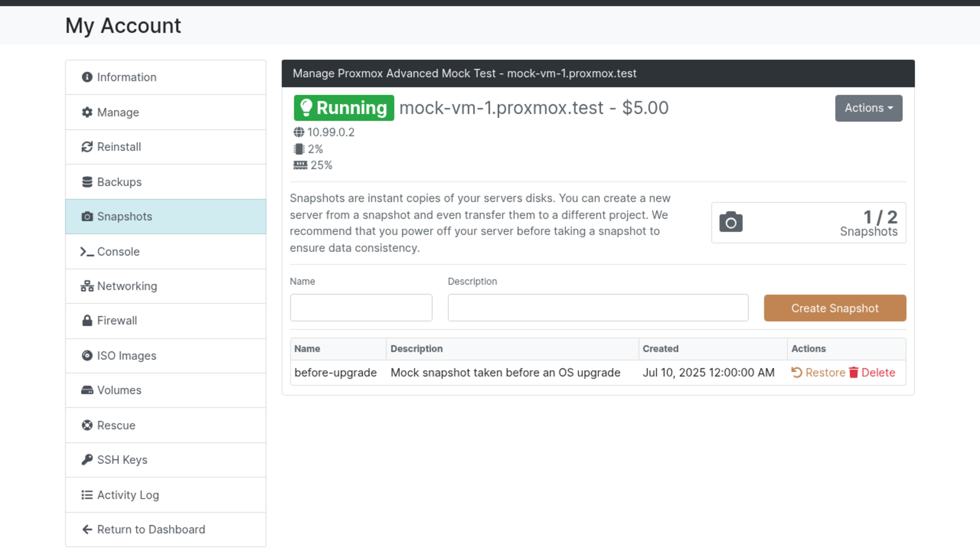Select Backups in the sidebar
The image size is (980, 551).
point(166,182)
